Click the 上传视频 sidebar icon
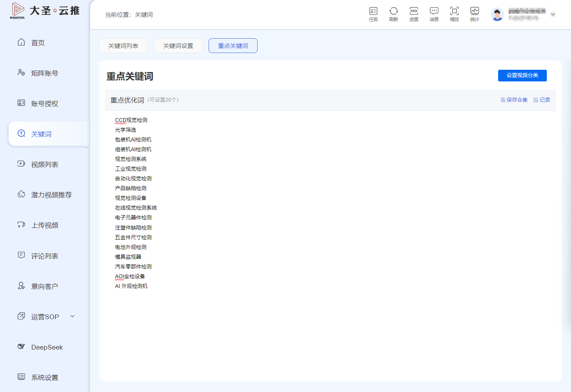The height and width of the screenshot is (392, 571). (x=21, y=225)
